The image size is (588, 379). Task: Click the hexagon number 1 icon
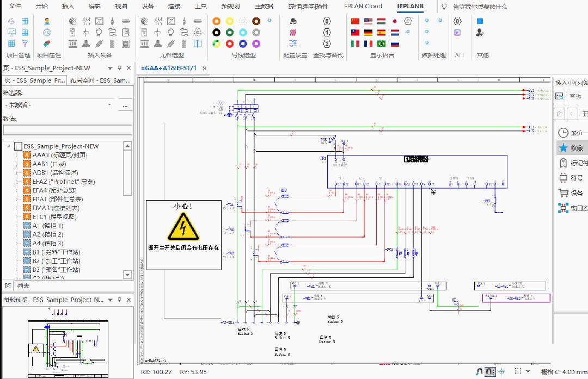pos(327,33)
